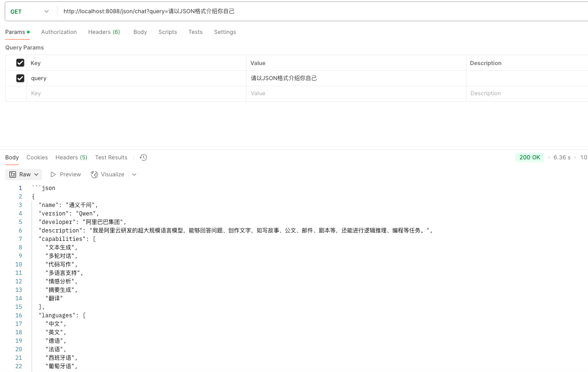This screenshot has height=372, width=588.
Task: Expand the chevron next to Visualize
Action: (134, 174)
